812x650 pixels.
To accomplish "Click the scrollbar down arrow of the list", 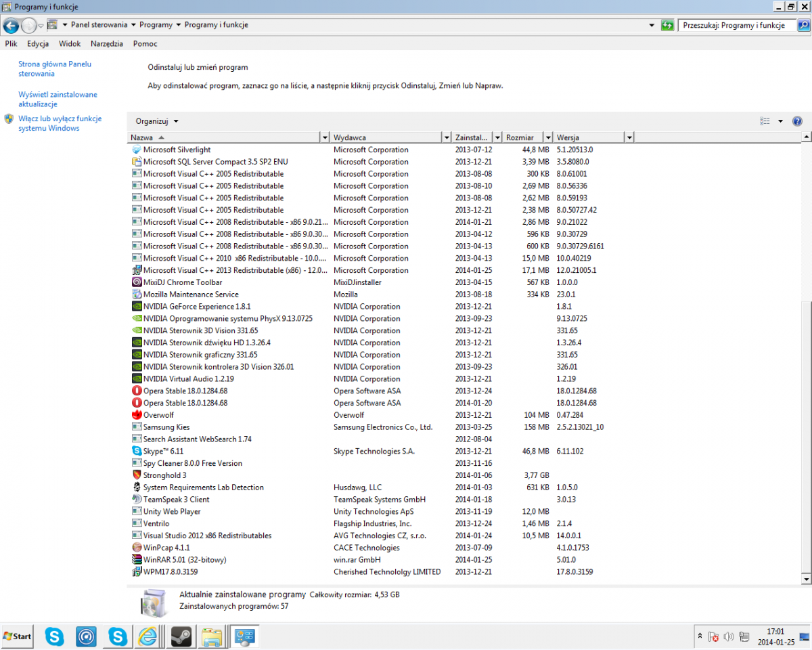I will (x=806, y=580).
